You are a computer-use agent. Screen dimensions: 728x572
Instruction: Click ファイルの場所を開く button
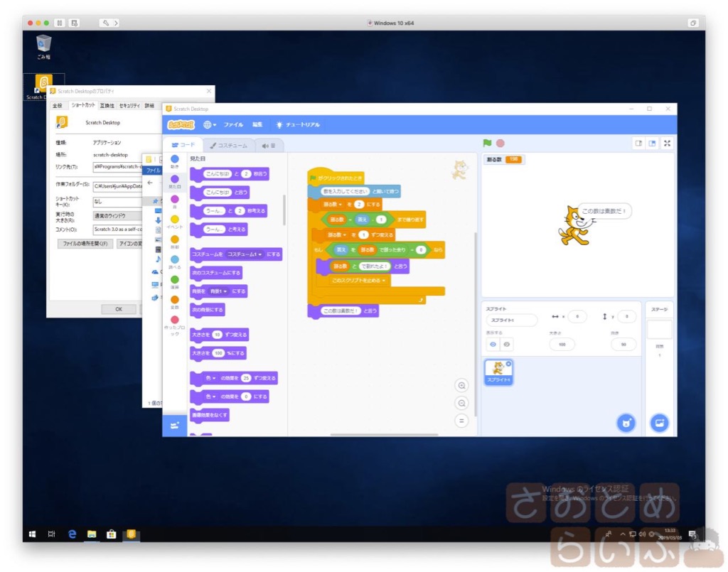pyautogui.click(x=85, y=244)
